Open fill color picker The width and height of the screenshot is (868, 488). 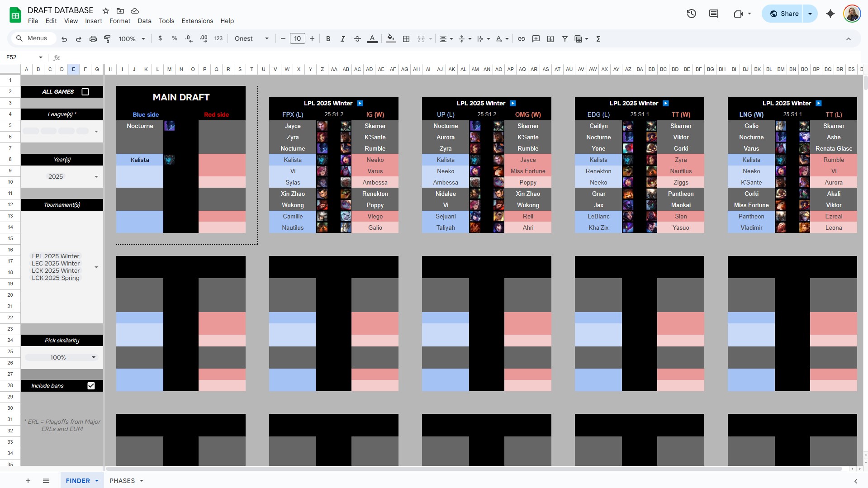click(391, 39)
